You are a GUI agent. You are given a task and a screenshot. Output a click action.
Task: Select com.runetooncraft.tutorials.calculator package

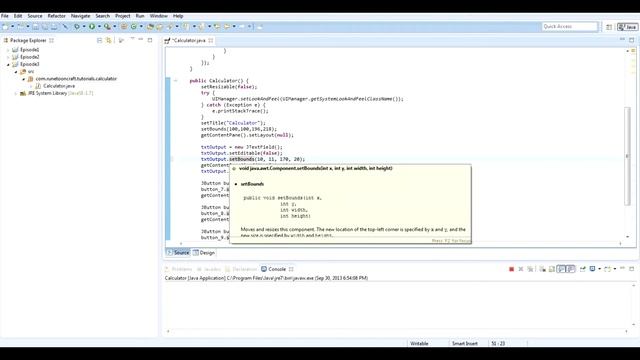click(x=76, y=79)
